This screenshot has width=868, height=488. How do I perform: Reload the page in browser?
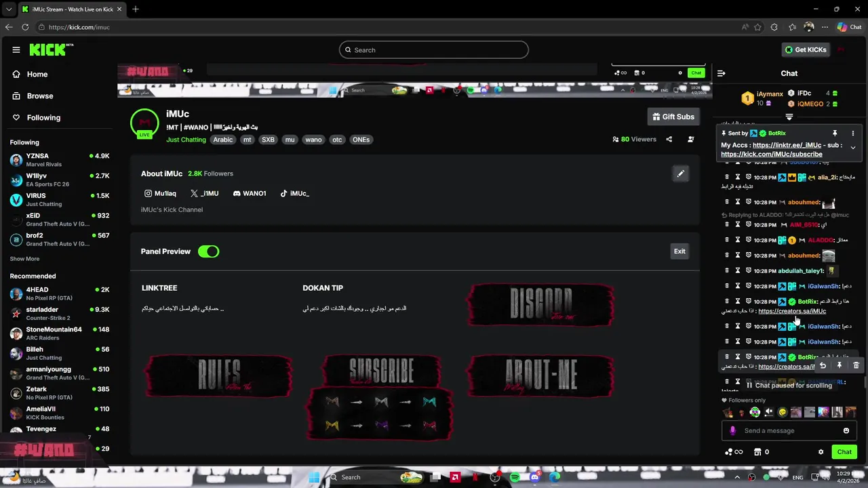pyautogui.click(x=25, y=27)
